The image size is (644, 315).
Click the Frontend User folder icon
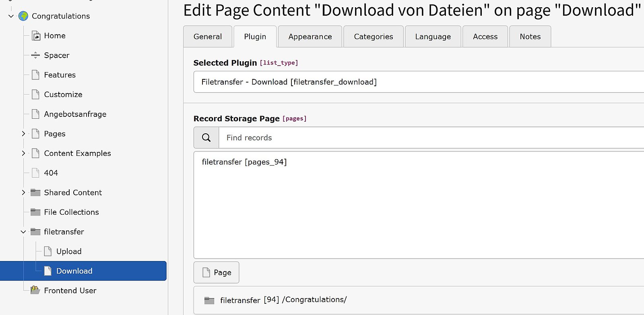coord(35,290)
